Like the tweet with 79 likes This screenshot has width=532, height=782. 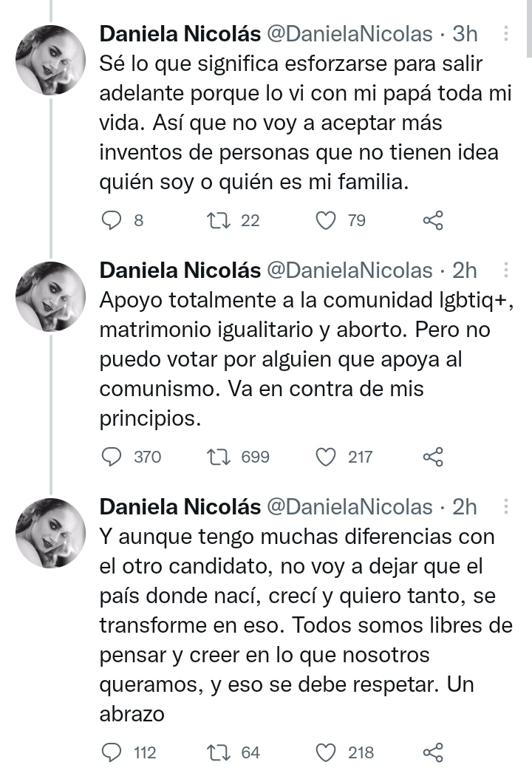coord(326,220)
